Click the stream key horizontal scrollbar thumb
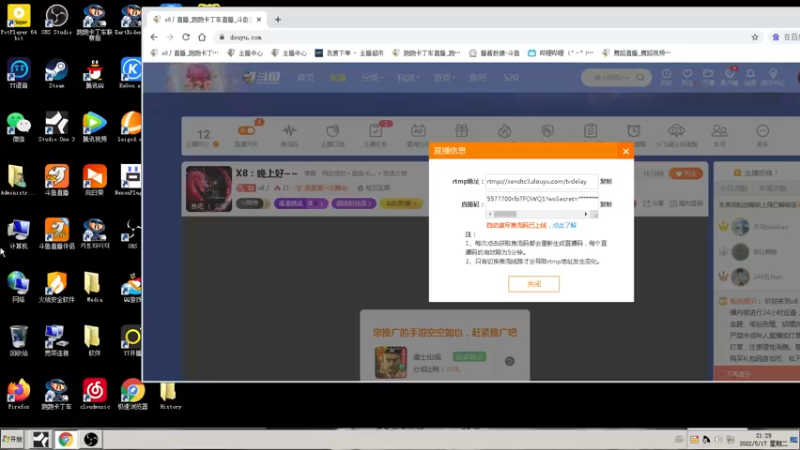This screenshot has height=450, width=800. 505,214
